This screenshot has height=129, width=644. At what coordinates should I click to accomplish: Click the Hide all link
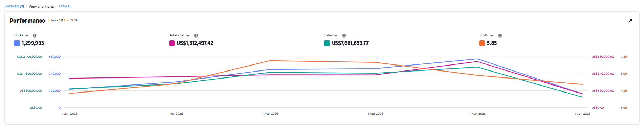click(x=66, y=6)
